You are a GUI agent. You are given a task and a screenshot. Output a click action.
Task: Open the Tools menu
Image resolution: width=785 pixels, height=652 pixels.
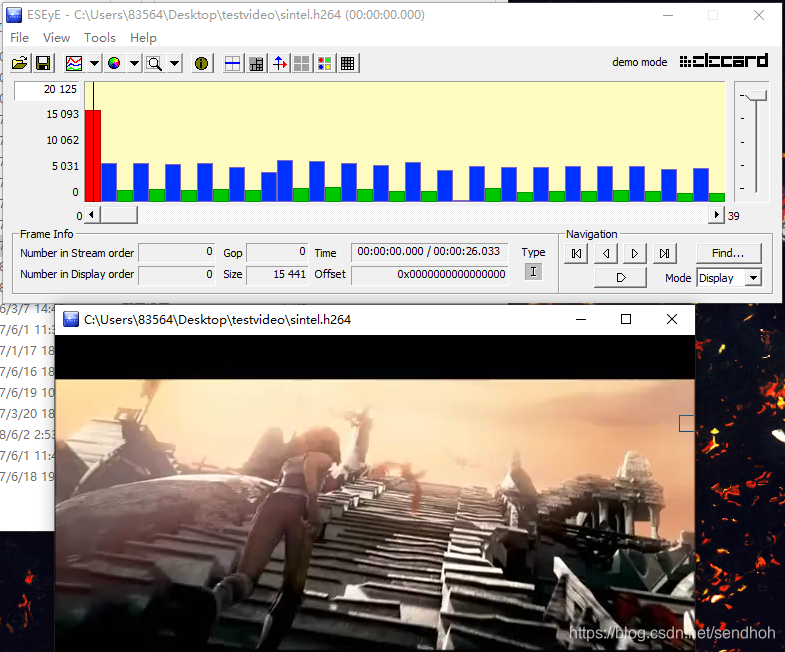(x=100, y=38)
